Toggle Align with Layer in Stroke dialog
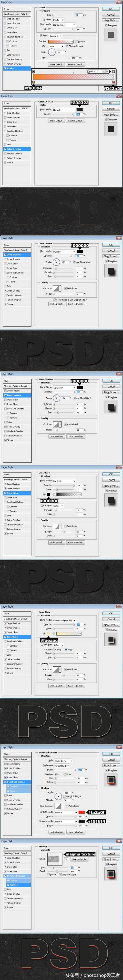Image resolution: width=123 pixels, height=980 pixels. click(67, 46)
